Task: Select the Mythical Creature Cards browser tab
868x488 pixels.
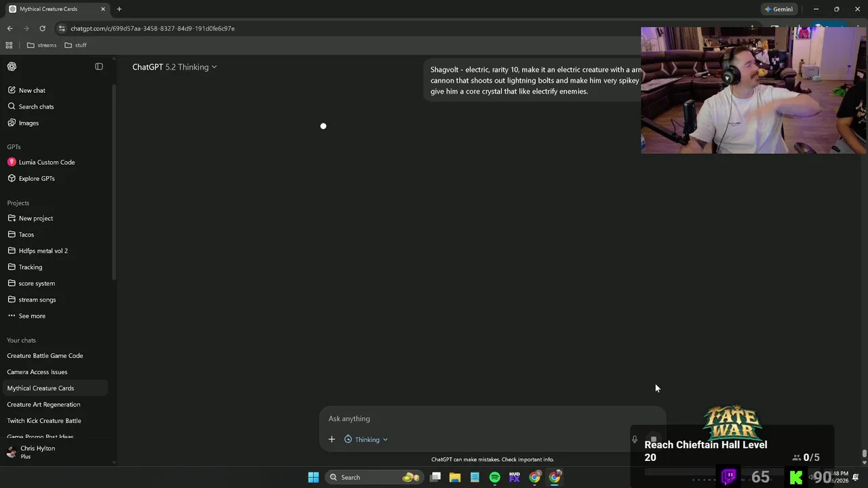Action: [57, 9]
